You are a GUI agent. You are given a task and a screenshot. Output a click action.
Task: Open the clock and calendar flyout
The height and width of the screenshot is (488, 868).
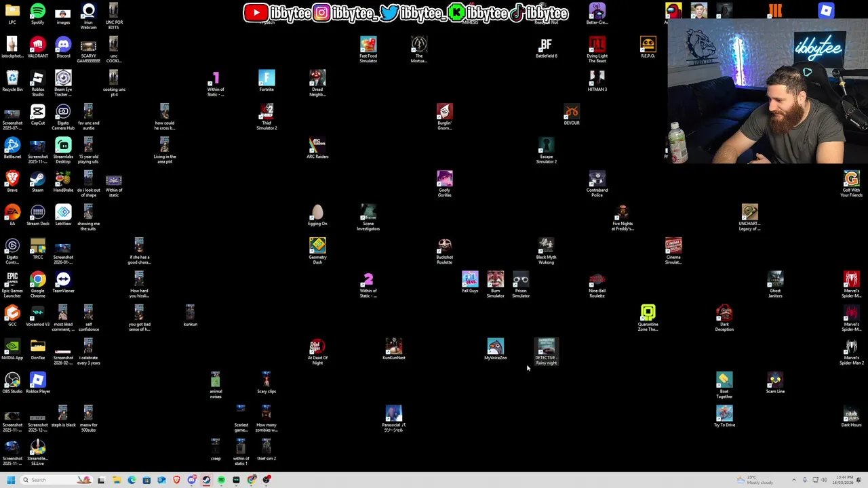tap(844, 480)
